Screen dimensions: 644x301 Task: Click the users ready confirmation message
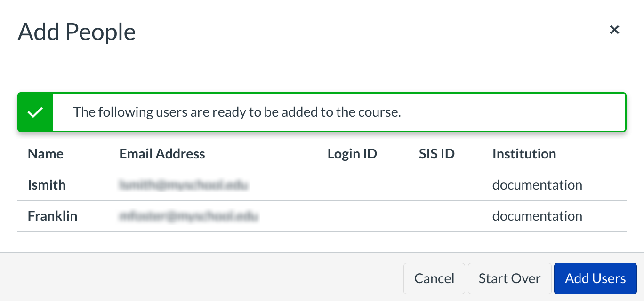point(237,112)
